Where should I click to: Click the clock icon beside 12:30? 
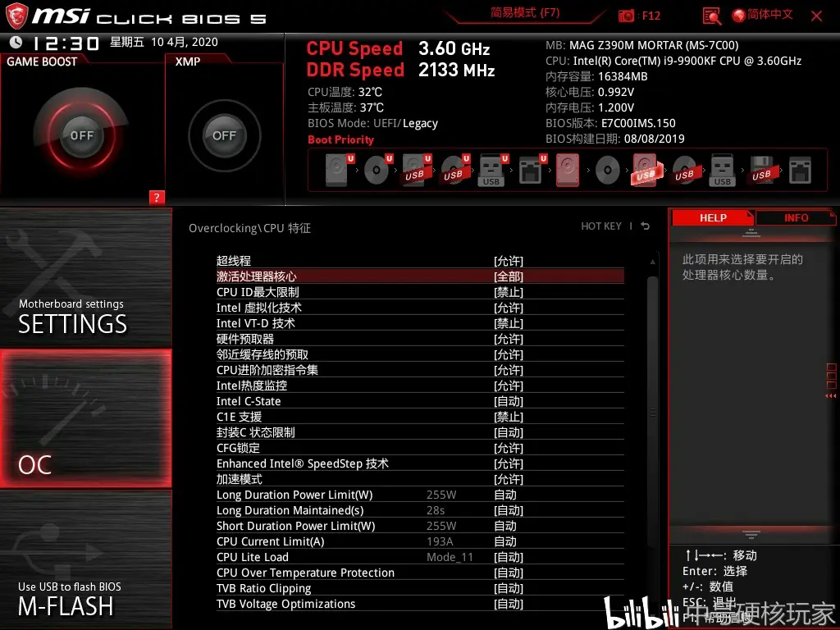(16, 42)
